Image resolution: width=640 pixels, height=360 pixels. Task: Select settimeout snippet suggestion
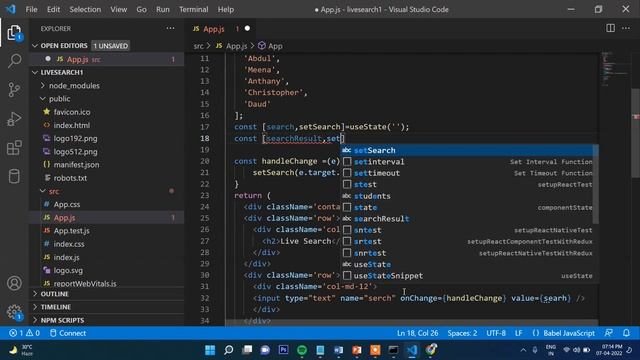pyautogui.click(x=469, y=173)
